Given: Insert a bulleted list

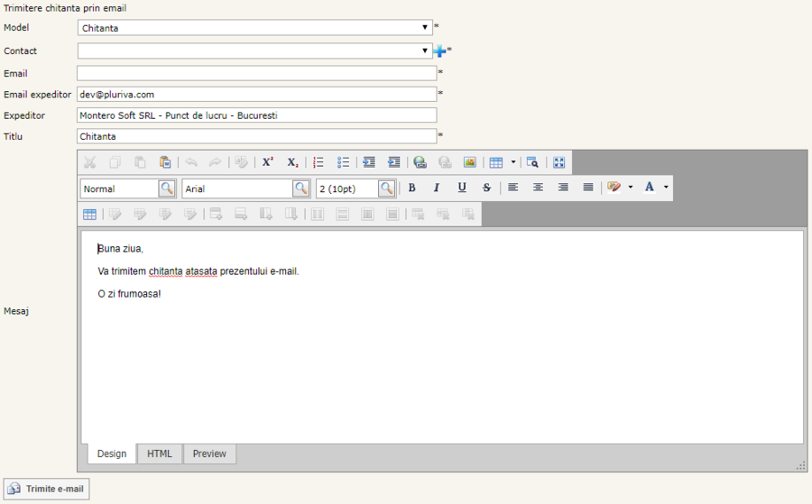Looking at the screenshot, I should coord(343,162).
